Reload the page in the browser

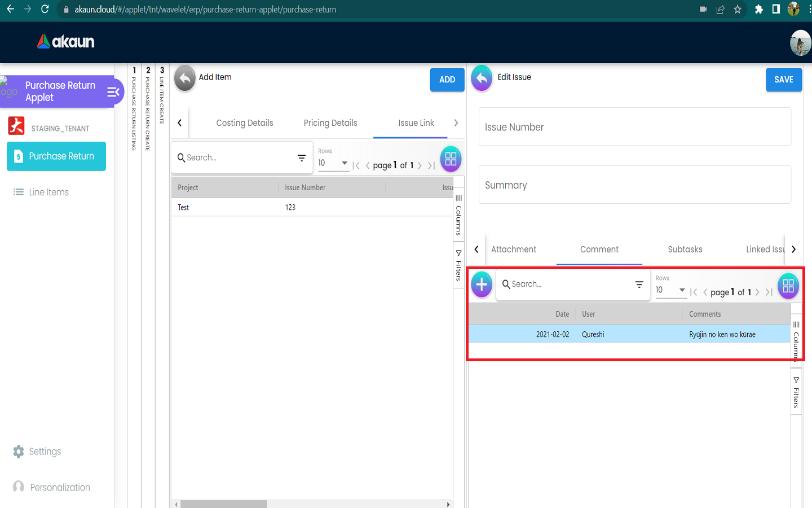[45, 9]
